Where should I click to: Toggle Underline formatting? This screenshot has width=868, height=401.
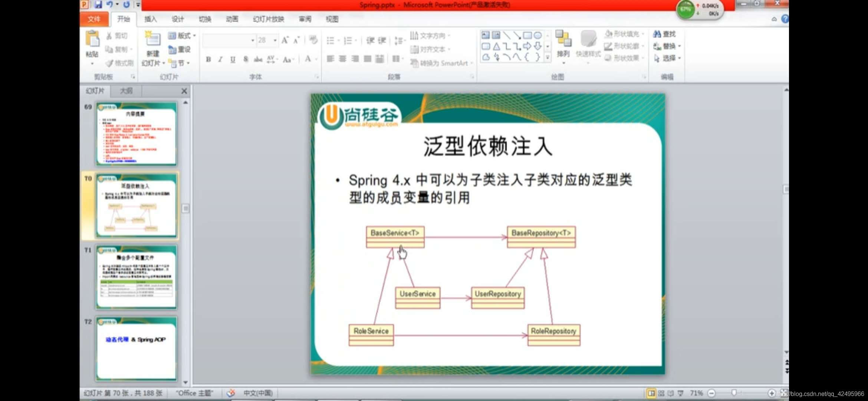pyautogui.click(x=233, y=59)
